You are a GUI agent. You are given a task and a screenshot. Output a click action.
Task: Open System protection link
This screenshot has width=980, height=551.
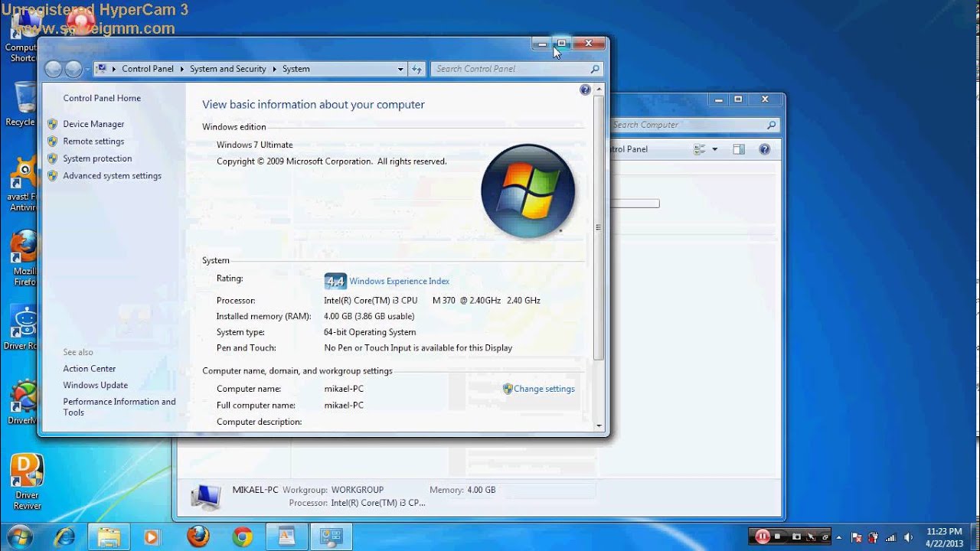point(97,158)
